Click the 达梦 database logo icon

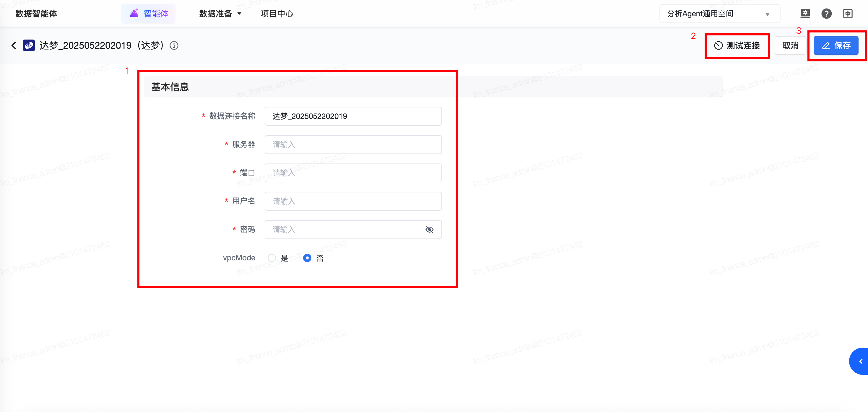[29, 45]
